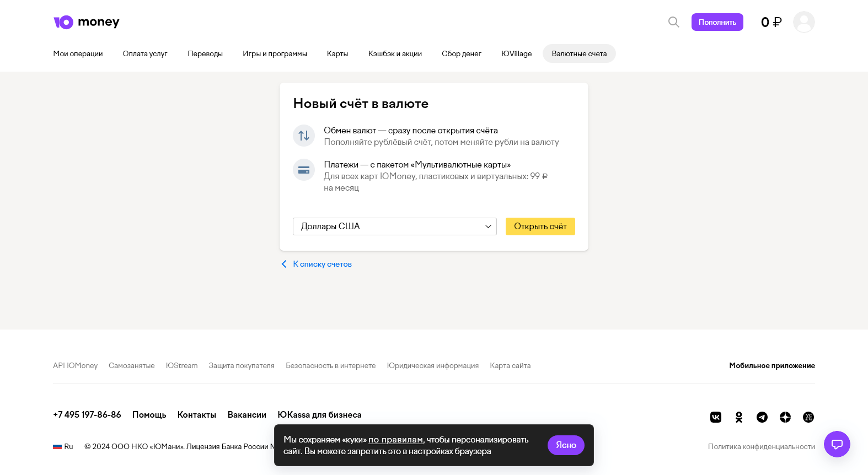Click the «Пополнить» top-up button

click(x=717, y=22)
